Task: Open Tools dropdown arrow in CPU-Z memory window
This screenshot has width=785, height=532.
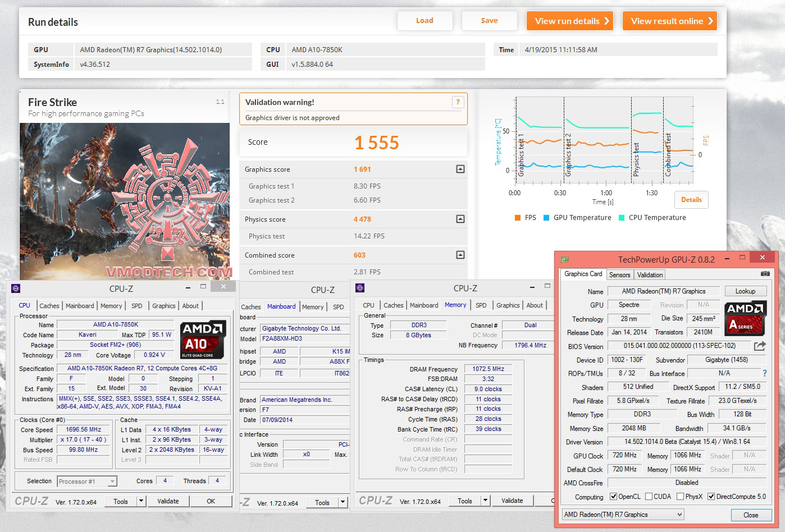Action: click(486, 501)
